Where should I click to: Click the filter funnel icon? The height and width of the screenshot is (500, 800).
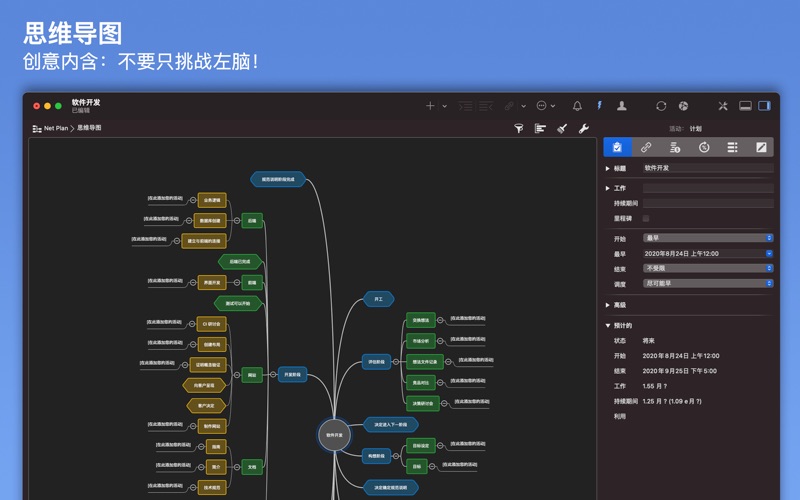click(519, 129)
